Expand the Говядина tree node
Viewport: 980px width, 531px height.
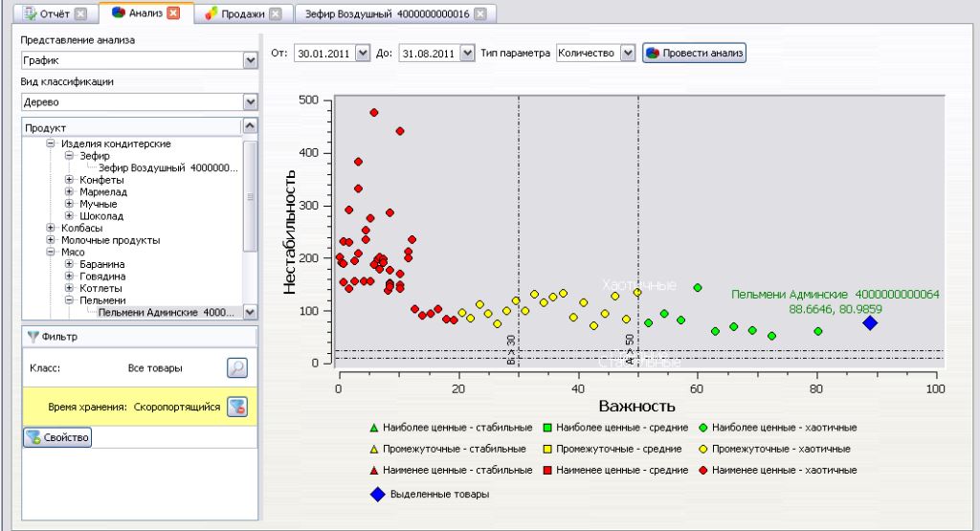pyautogui.click(x=69, y=277)
